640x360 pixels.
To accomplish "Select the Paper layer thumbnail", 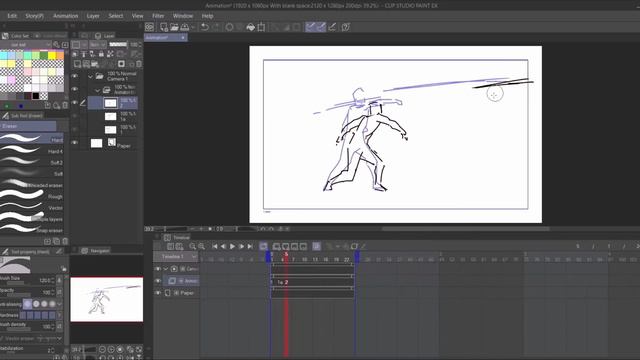I will pos(96,143).
